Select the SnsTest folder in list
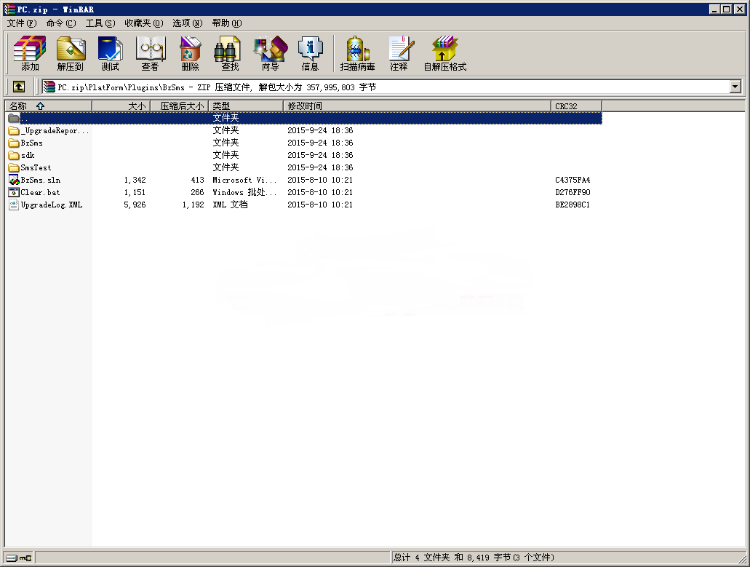The width and height of the screenshot is (750, 567). 35,167
